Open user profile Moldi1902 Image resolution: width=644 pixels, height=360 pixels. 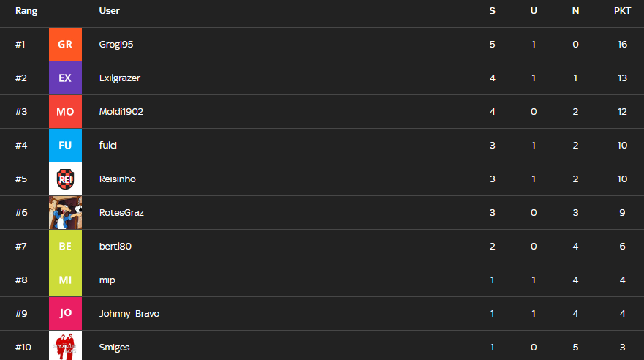pyautogui.click(x=121, y=112)
